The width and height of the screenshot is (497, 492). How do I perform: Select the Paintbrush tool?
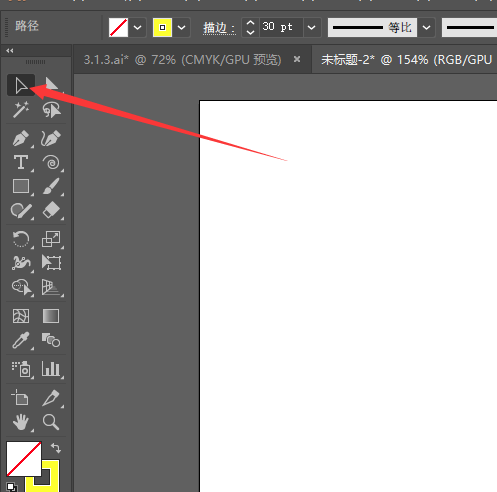[x=51, y=186]
